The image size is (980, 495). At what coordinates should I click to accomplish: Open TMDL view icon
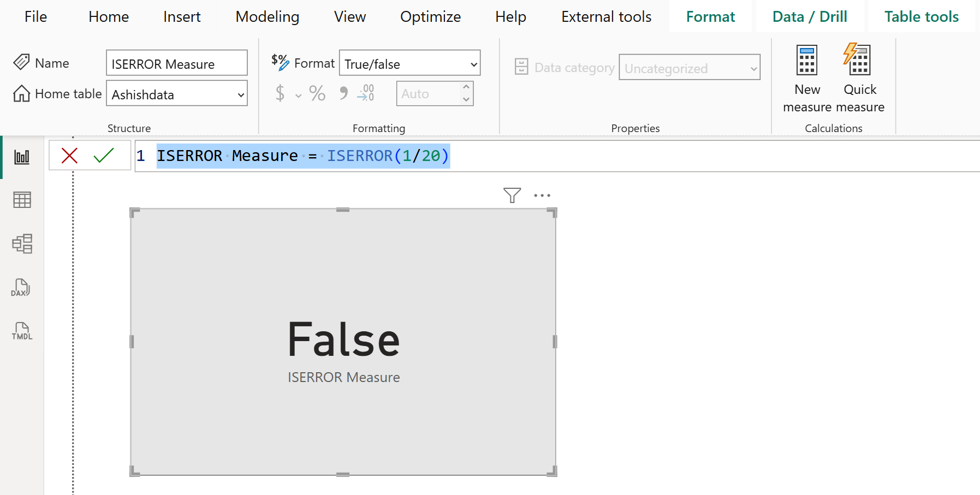click(22, 331)
